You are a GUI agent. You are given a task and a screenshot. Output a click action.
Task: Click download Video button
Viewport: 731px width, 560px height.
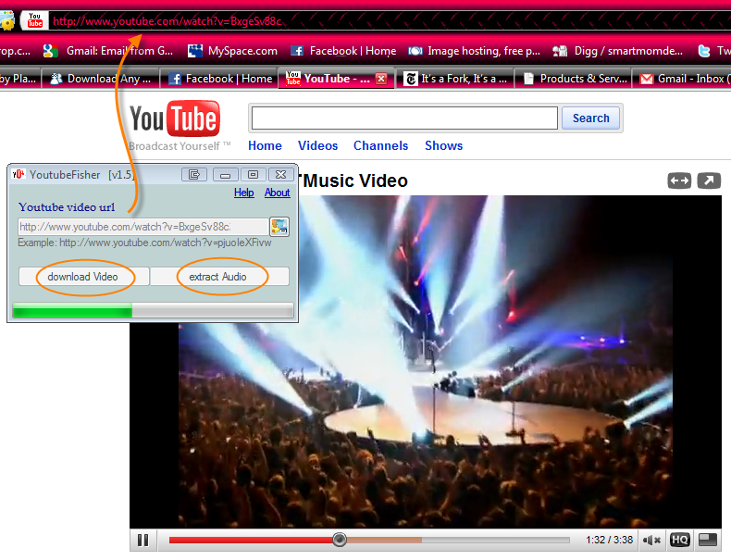click(x=83, y=277)
